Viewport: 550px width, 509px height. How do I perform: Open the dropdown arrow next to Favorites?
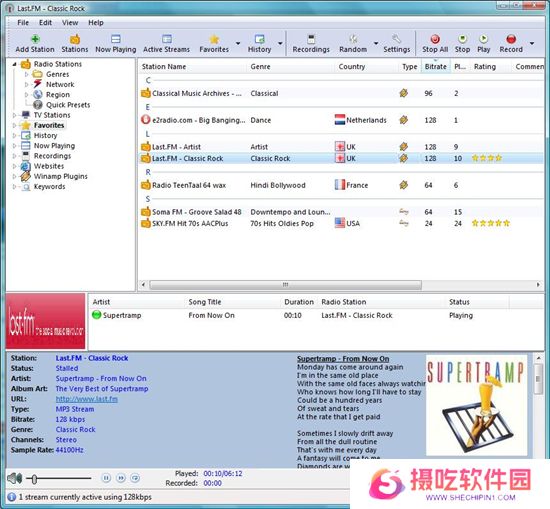coord(238,43)
